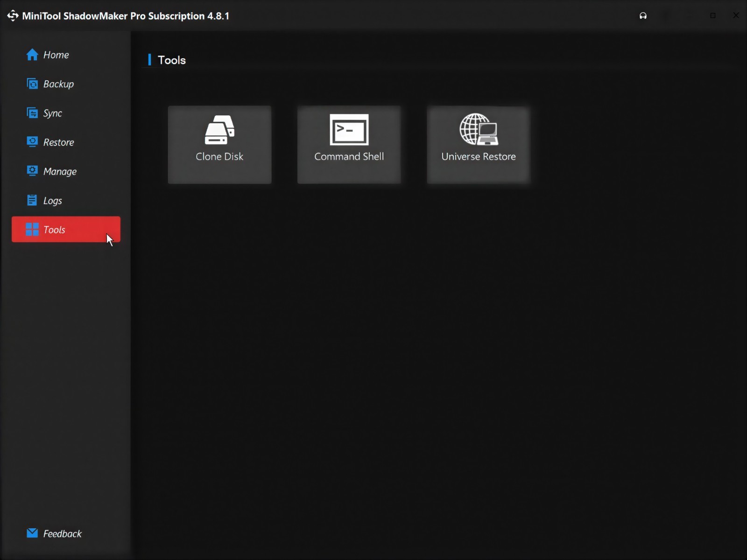Maximize the ShadowMaker window
This screenshot has height=560, width=747.
point(713,16)
